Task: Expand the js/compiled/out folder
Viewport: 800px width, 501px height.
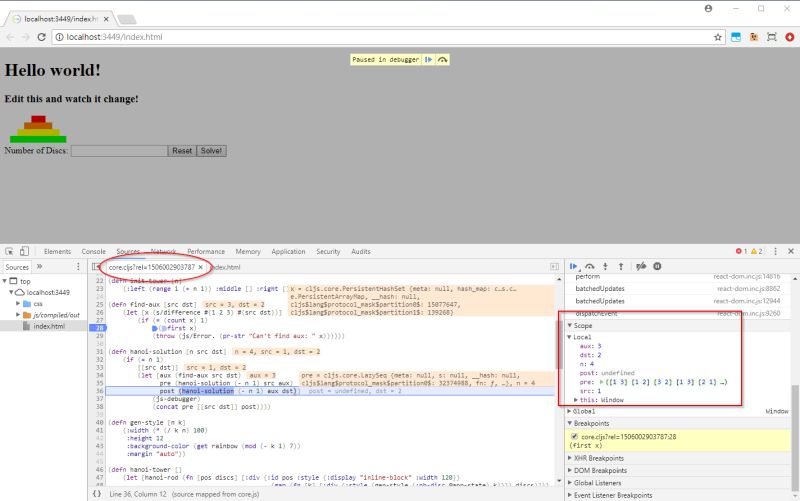Action: tap(18, 315)
